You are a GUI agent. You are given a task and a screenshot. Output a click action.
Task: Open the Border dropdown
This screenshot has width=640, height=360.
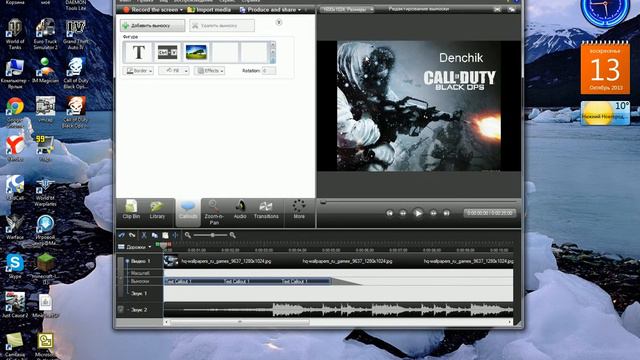tap(138, 71)
